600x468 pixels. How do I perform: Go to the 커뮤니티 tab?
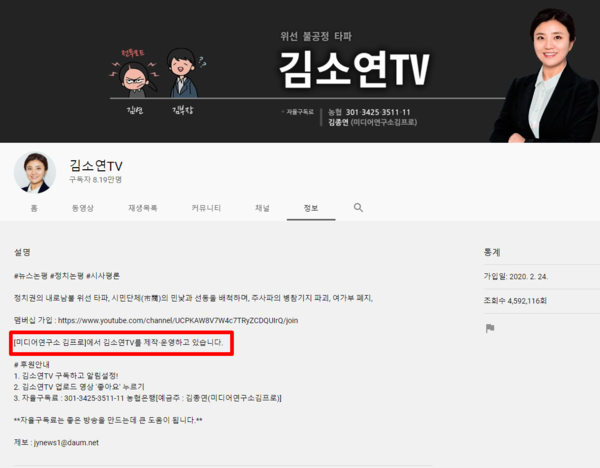point(206,208)
